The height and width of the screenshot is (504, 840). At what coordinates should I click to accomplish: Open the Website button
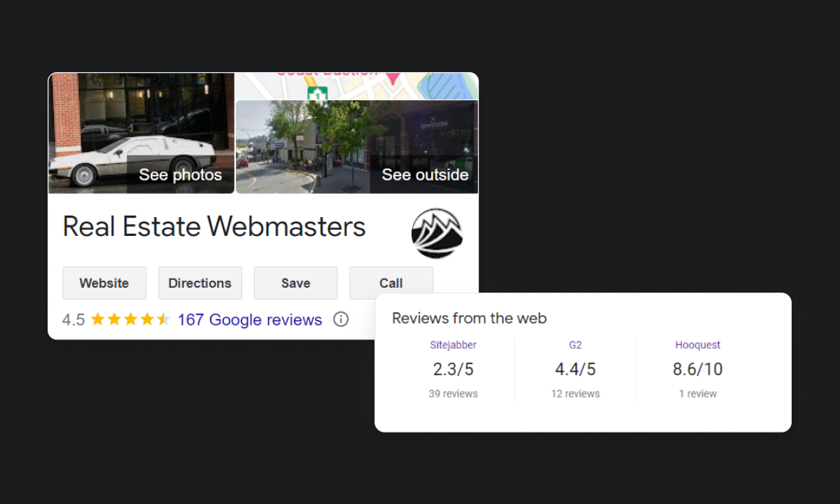tap(104, 283)
